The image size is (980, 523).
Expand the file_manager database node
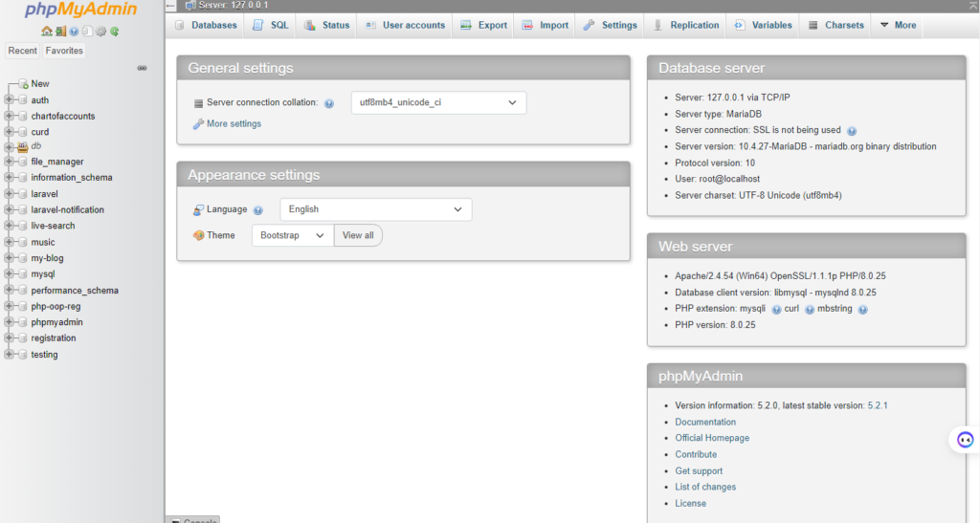coord(9,162)
